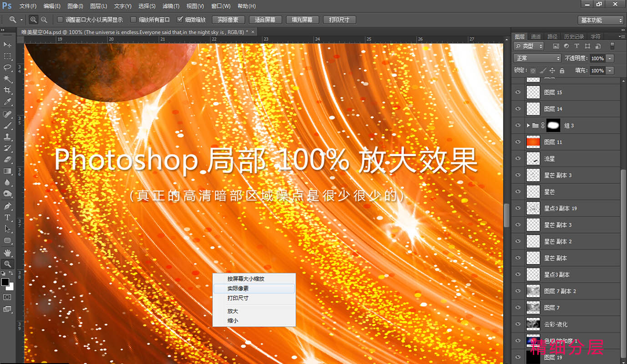
Task: Open the 填充 fill dropdown arrow
Action: (x=610, y=71)
